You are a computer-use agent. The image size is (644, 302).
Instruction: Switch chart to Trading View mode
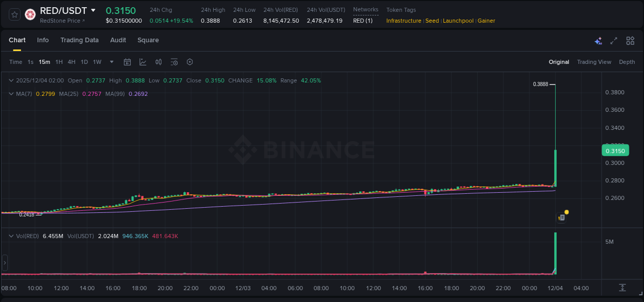(x=594, y=62)
